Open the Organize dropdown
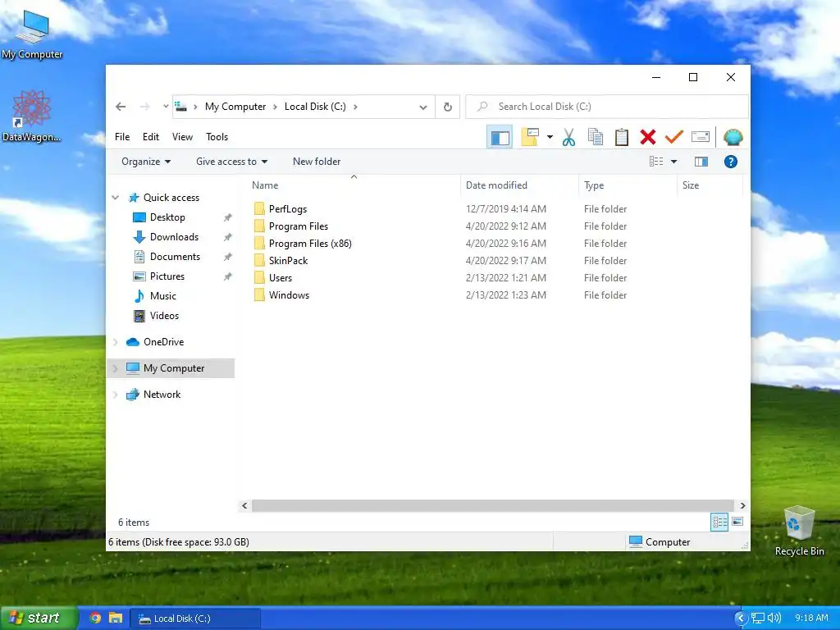This screenshot has height=630, width=840. pyautogui.click(x=146, y=162)
